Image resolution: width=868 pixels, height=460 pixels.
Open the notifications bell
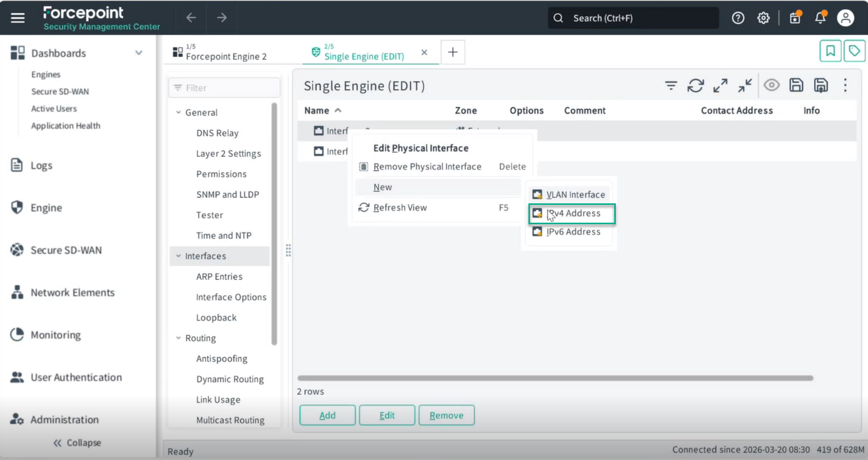tap(820, 18)
